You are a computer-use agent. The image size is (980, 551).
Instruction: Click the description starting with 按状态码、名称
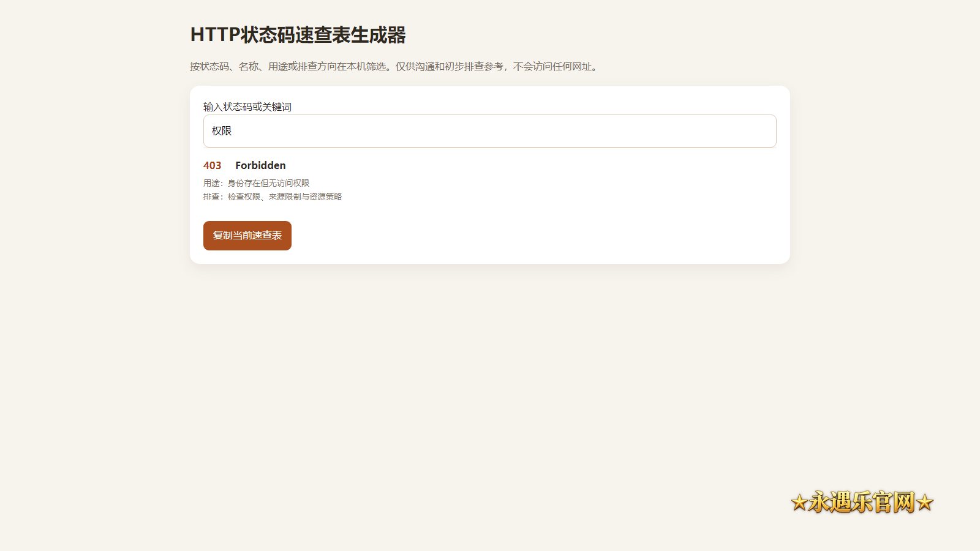coord(395,66)
